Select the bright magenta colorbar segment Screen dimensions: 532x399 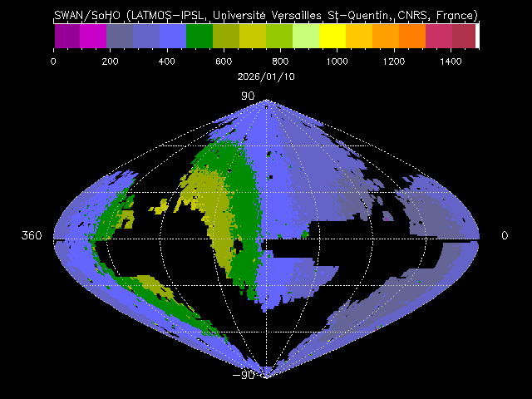[93, 36]
